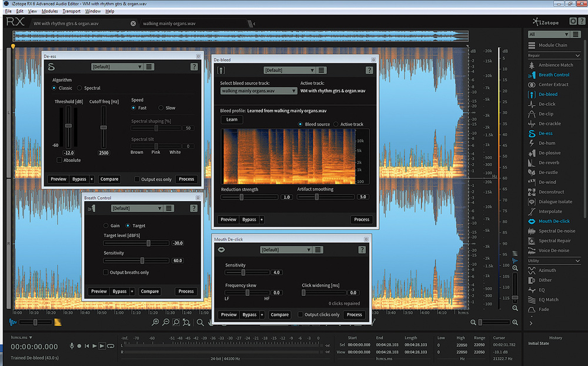Screen dimensions: 588x366
Task: Click the Artifact smoothing value field
Action: coord(363,197)
